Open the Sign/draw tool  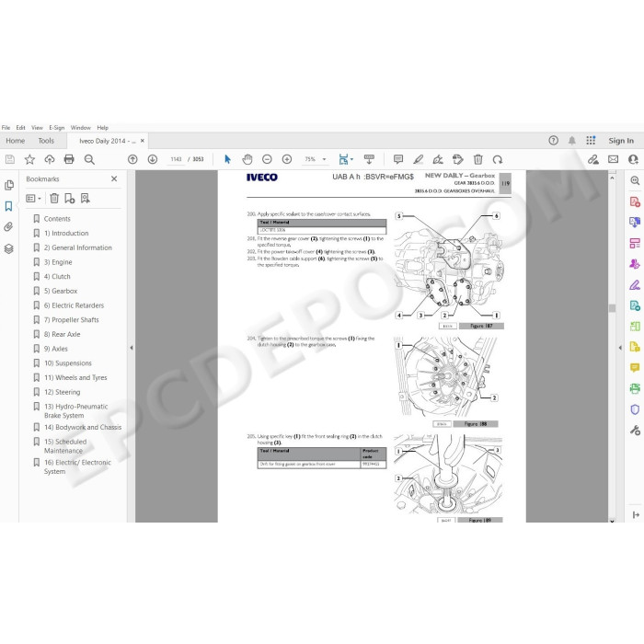pos(438,159)
